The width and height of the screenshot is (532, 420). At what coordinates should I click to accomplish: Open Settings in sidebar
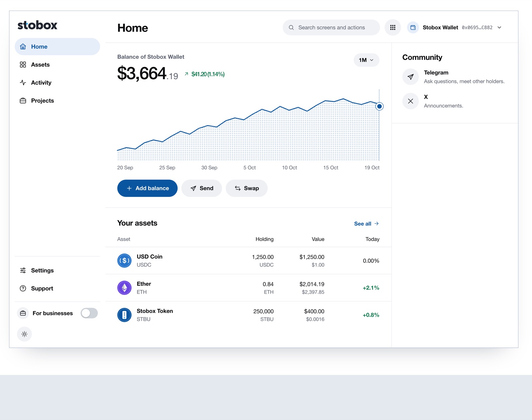tap(57, 271)
